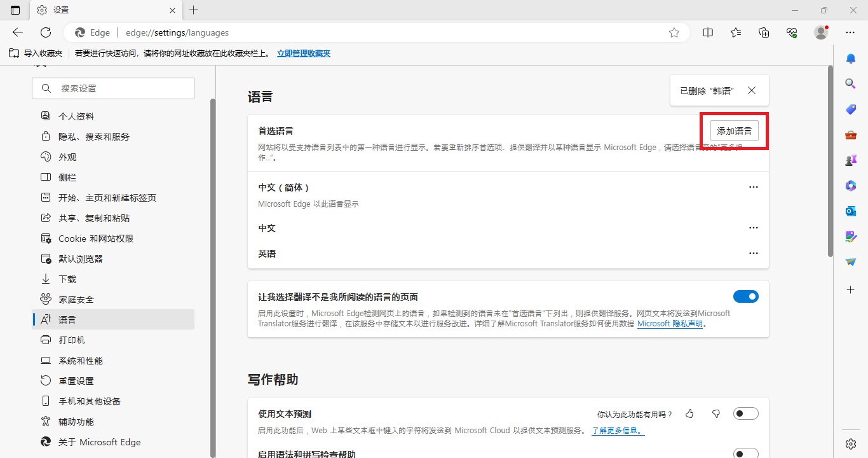The width and height of the screenshot is (868, 458).
Task: Open 隐私、搜索和服务 settings
Action: tap(113, 137)
